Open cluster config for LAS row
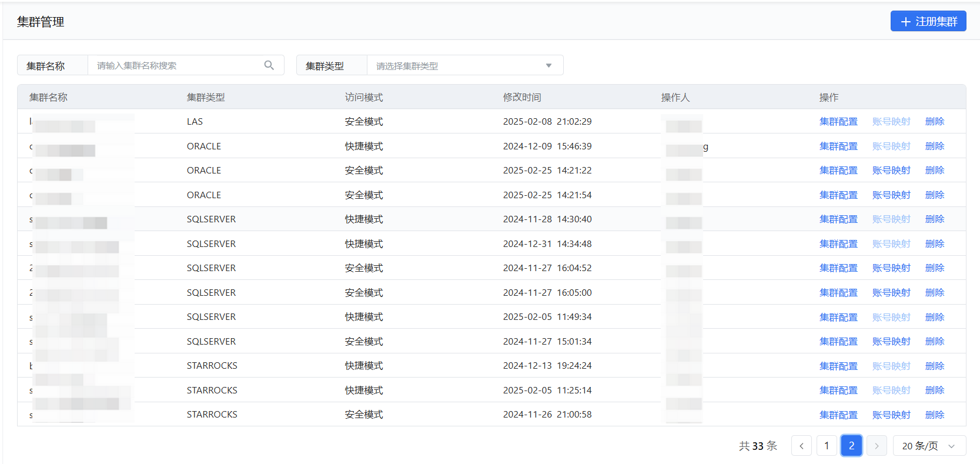The image size is (980, 464). 838,122
